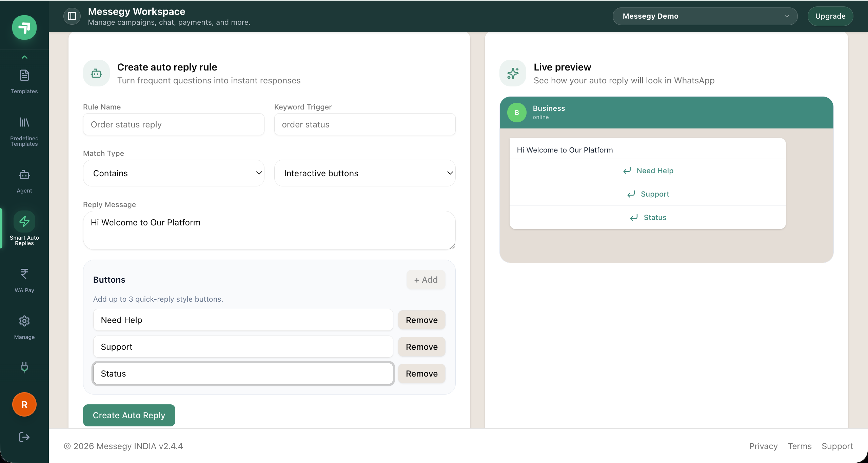Image resolution: width=868 pixels, height=463 pixels.
Task: Click the Messegy INDIA v2.4.4 copyright text
Action: point(123,446)
